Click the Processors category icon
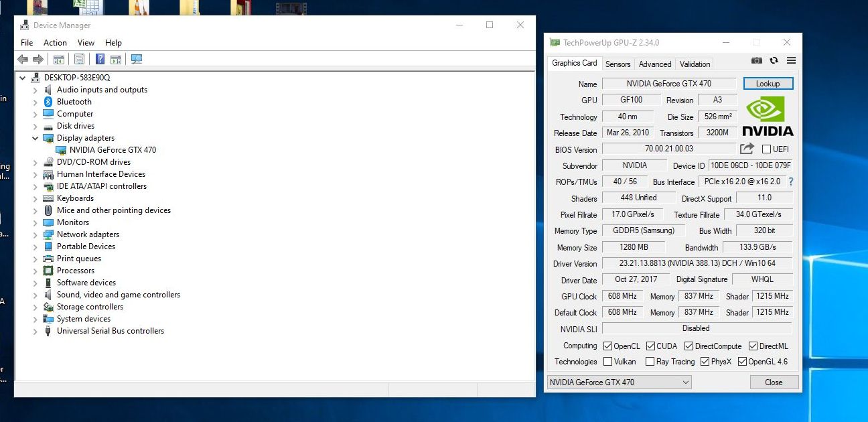 coord(48,271)
